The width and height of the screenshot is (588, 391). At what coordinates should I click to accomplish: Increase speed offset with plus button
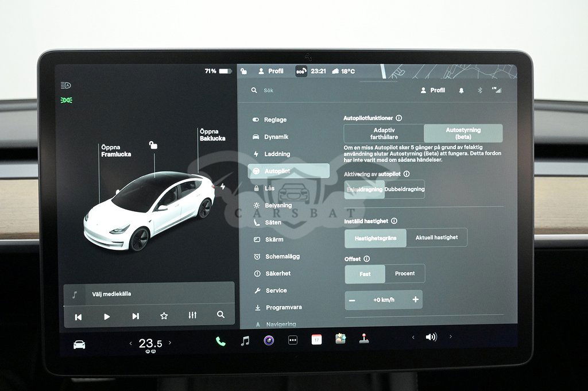click(x=415, y=300)
